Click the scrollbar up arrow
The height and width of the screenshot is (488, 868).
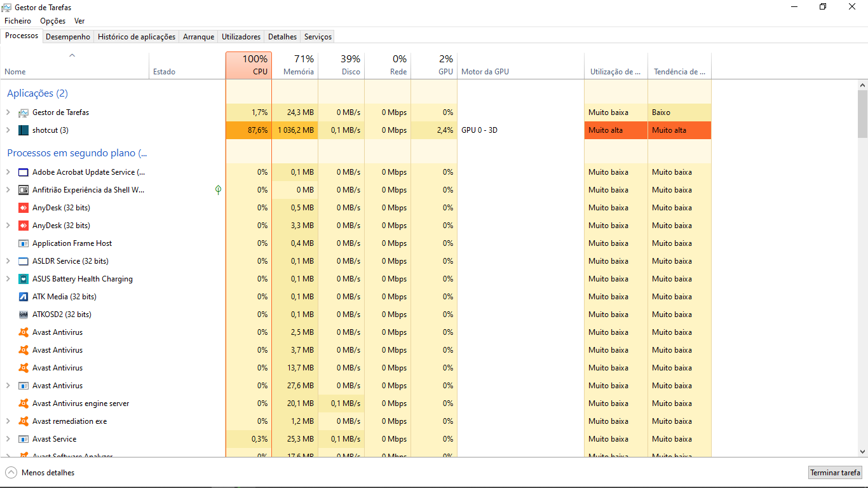[862, 85]
